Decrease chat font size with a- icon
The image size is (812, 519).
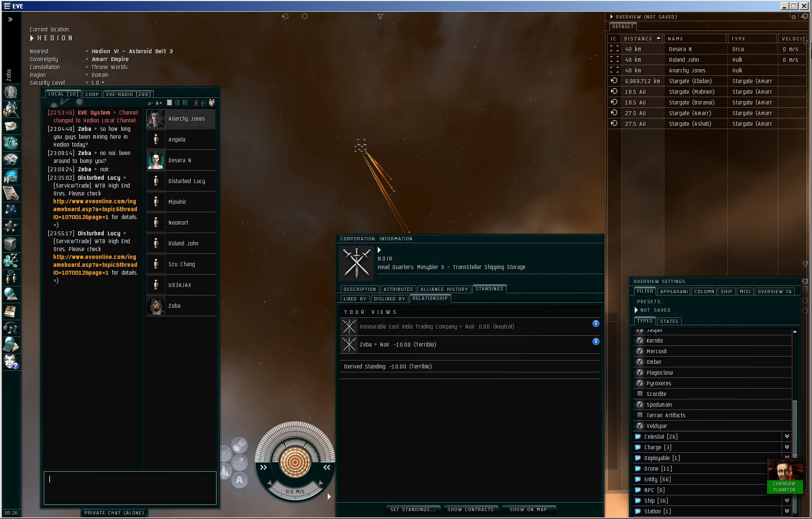pos(150,103)
